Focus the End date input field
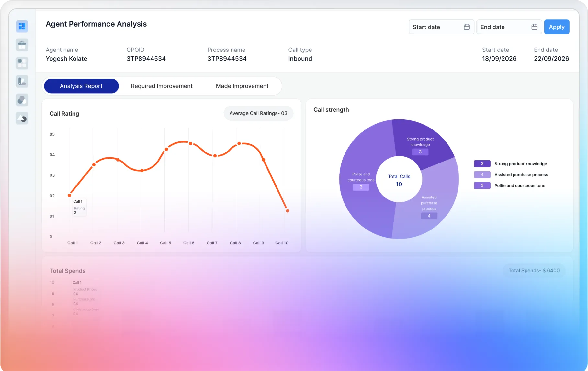Image resolution: width=588 pixels, height=371 pixels. point(509,27)
